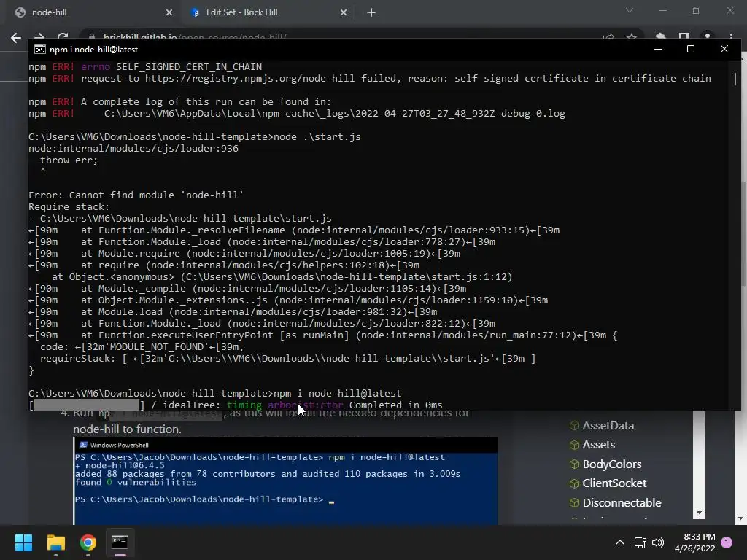Close the Edit Set - Brick Hill tab
Image resolution: width=747 pixels, height=560 pixels.
(x=344, y=13)
